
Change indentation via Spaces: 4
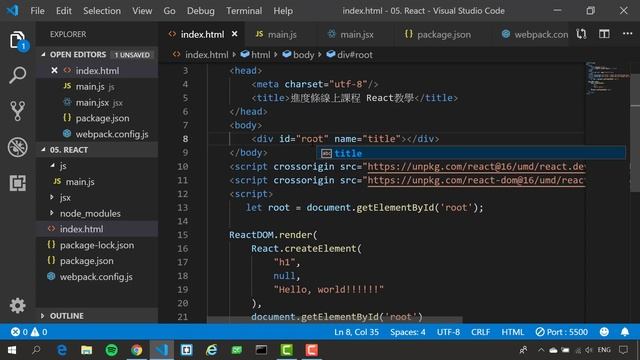(407, 332)
